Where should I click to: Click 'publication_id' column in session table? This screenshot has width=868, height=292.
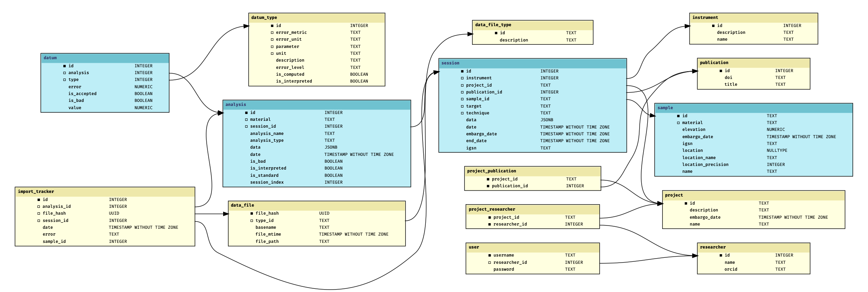484,92
